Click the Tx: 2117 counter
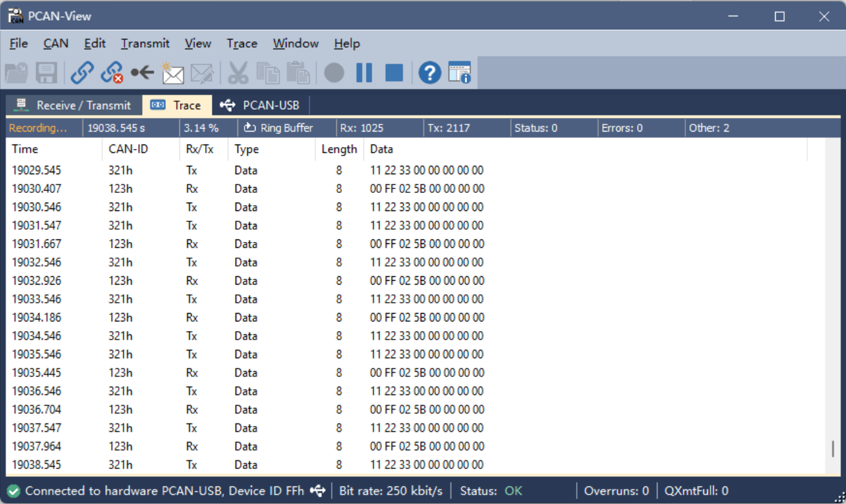This screenshot has height=504, width=846. coord(448,128)
